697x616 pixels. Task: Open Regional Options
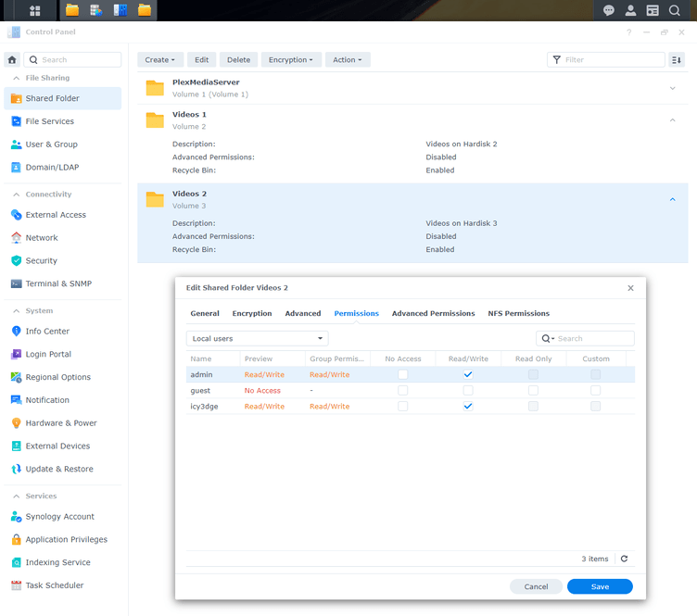63,377
